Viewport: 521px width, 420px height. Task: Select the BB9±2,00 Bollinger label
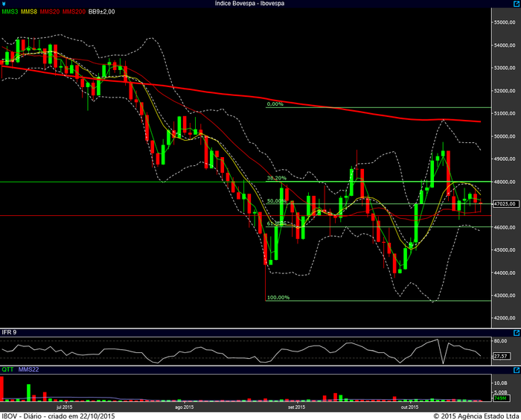[102, 12]
